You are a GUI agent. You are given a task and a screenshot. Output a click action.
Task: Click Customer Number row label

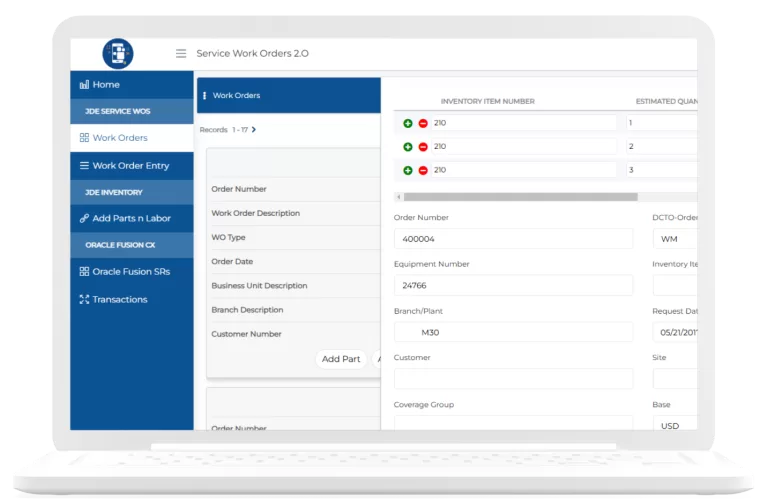[x=246, y=334]
